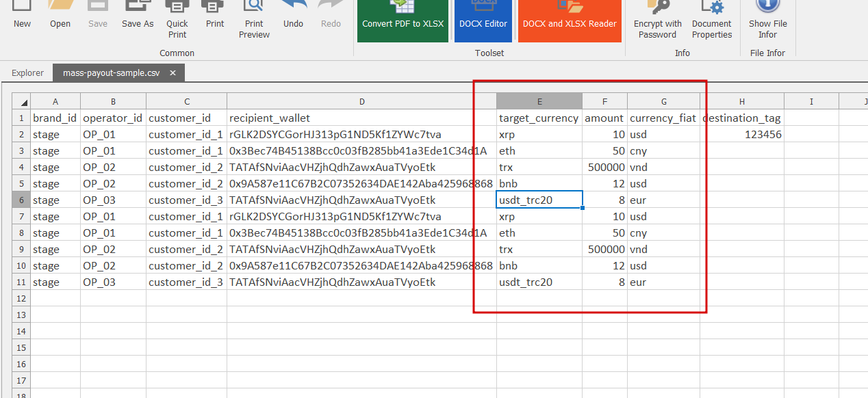Click the New document toolbar button

click(x=22, y=15)
